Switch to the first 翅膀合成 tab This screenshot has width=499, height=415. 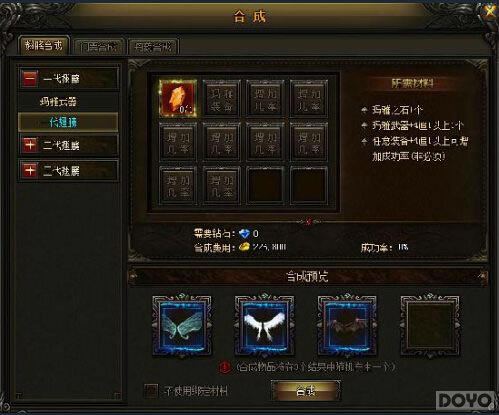coord(44,45)
